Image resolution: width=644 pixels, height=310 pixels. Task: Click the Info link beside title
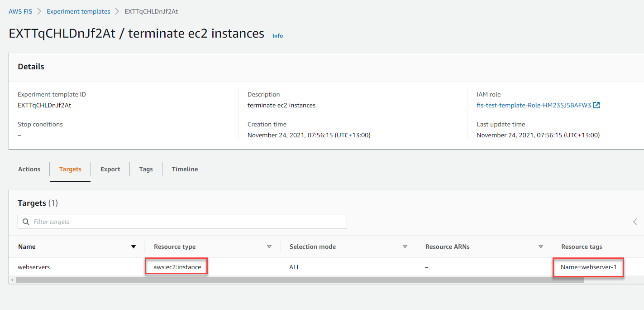click(x=277, y=36)
